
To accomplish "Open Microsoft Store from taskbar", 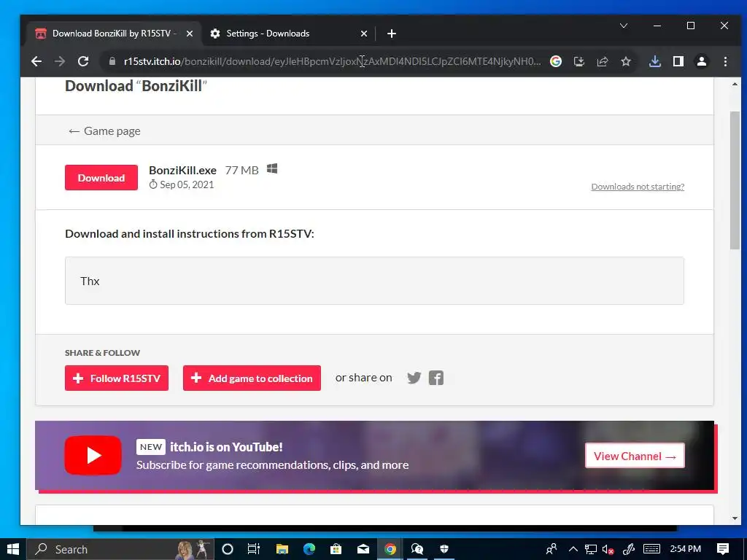I will [336, 549].
